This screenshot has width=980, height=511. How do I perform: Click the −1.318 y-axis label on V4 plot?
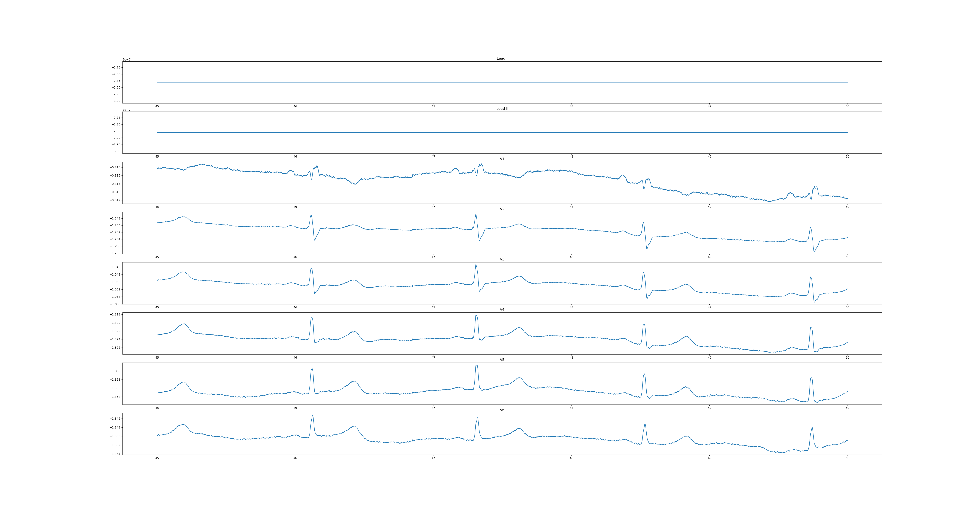coord(115,314)
